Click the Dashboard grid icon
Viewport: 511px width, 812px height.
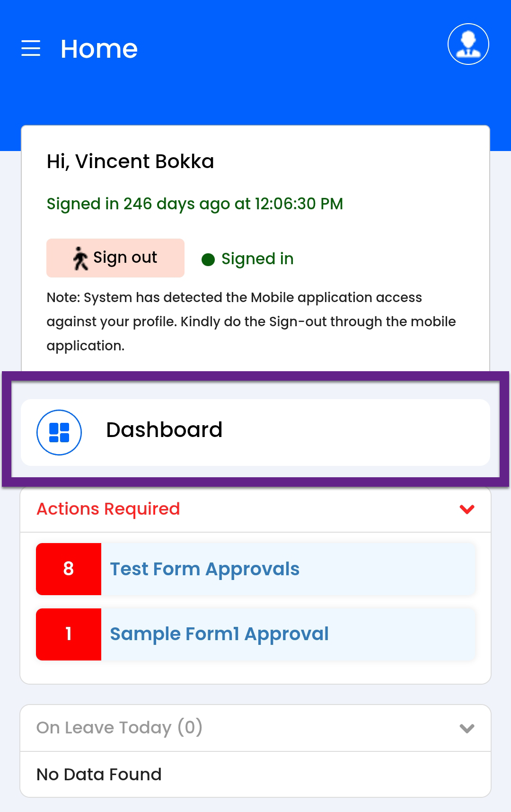(59, 432)
